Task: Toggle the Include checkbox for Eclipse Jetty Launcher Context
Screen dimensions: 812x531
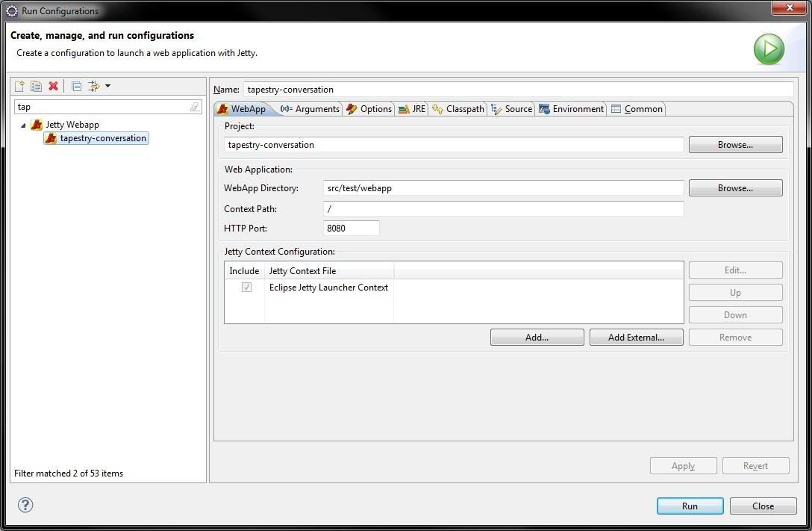Action: click(246, 287)
